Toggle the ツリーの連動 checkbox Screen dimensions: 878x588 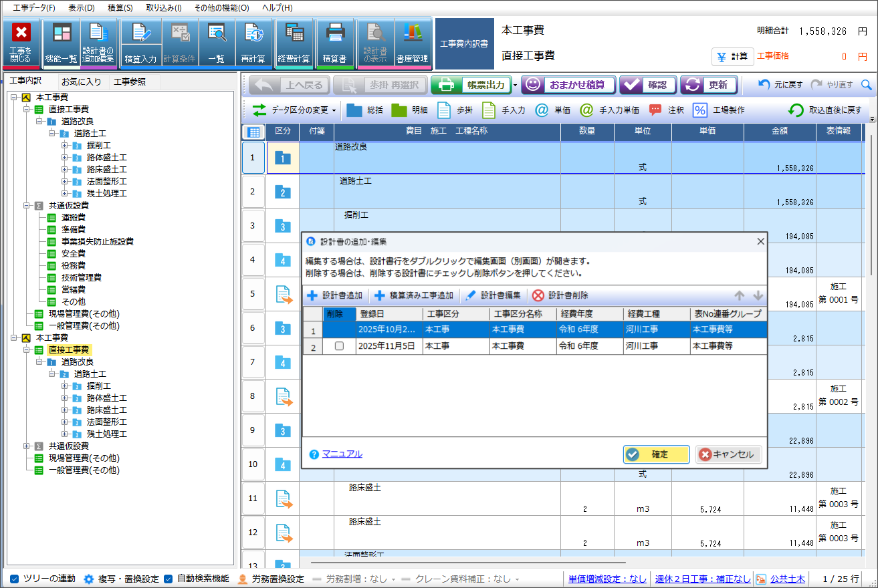[15, 579]
